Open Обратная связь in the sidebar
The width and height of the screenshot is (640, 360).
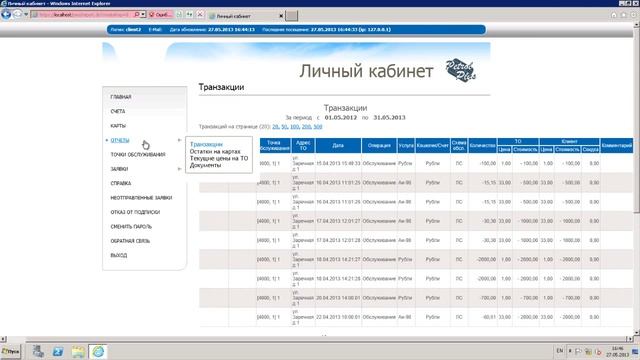pyautogui.click(x=130, y=241)
